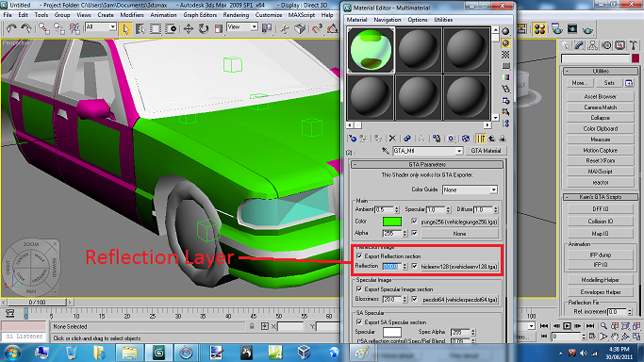Pick the Rectangular Selection Region tool

tap(156, 28)
